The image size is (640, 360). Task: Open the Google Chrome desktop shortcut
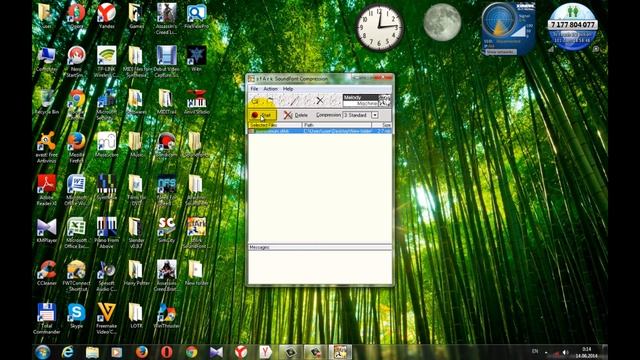pos(76,104)
